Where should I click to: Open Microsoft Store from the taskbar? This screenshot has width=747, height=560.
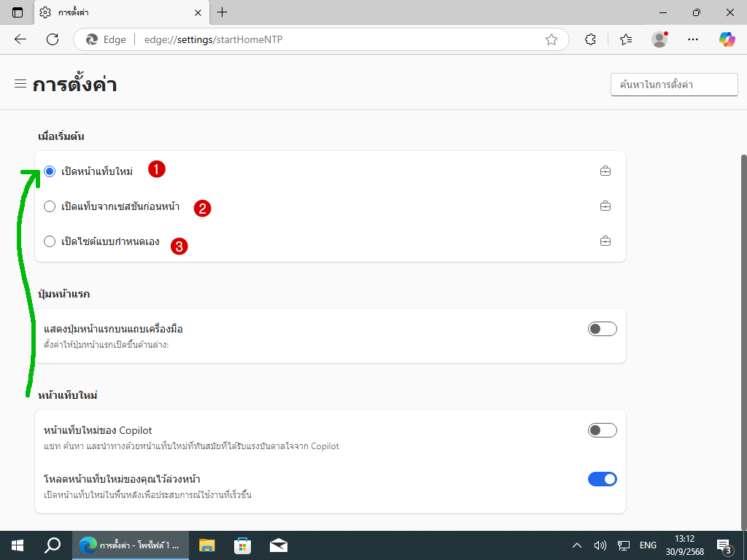pyautogui.click(x=242, y=545)
